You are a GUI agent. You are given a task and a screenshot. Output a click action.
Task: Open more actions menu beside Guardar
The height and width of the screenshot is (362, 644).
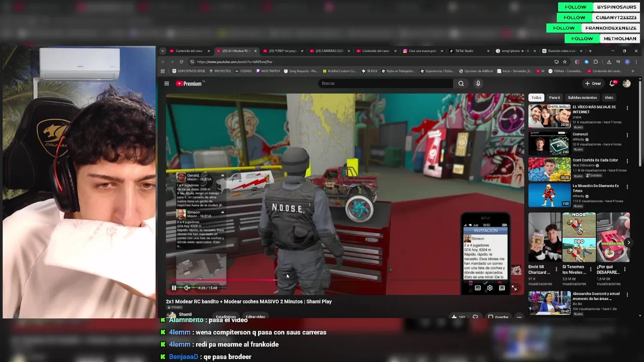[x=519, y=317]
